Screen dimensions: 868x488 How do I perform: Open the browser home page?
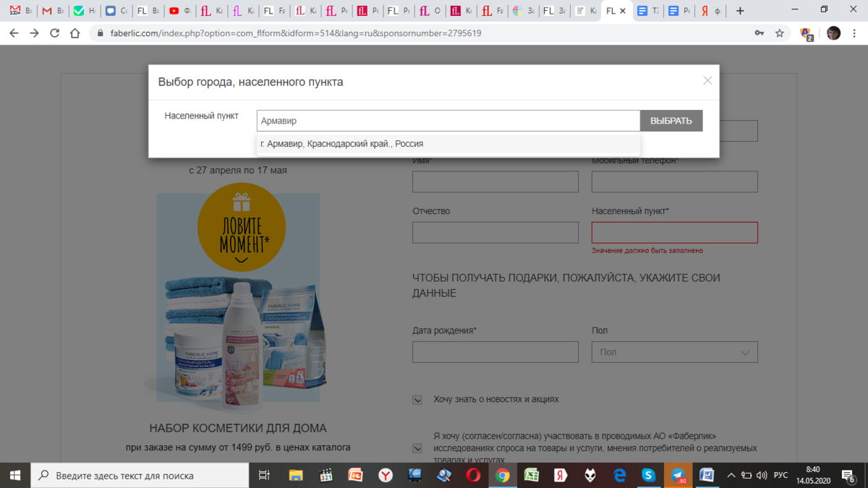tap(75, 33)
